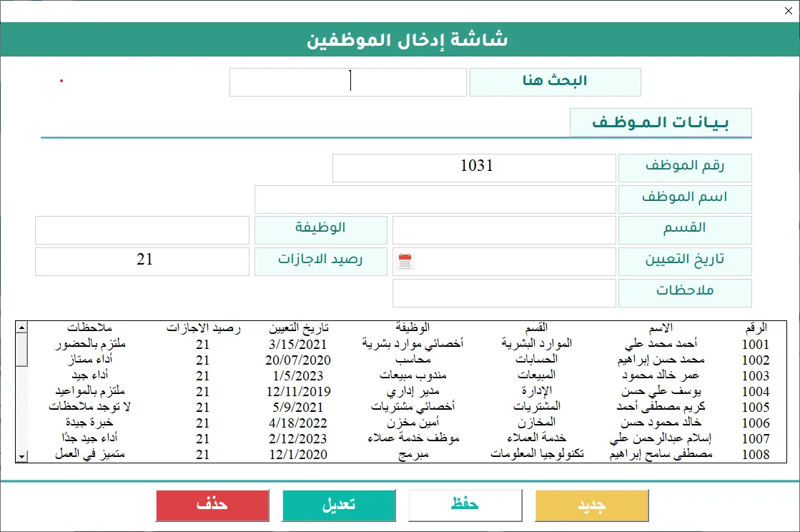Click the note أداء ممتاز
Screen dimensions: 800x532
pos(90,360)
